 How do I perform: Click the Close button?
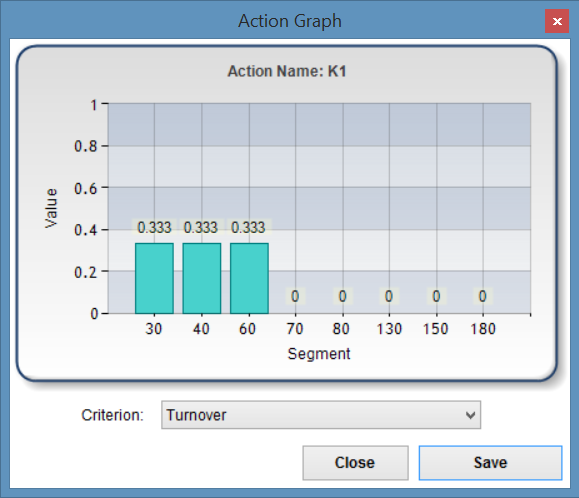(355, 463)
